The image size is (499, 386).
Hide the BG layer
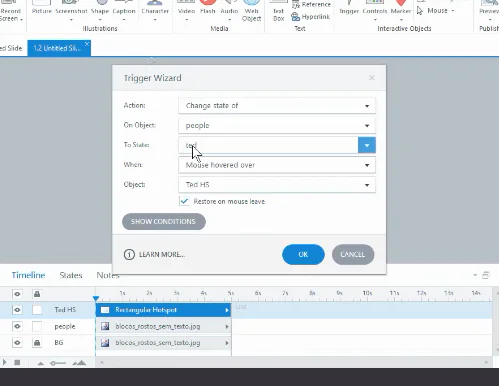pyautogui.click(x=17, y=343)
